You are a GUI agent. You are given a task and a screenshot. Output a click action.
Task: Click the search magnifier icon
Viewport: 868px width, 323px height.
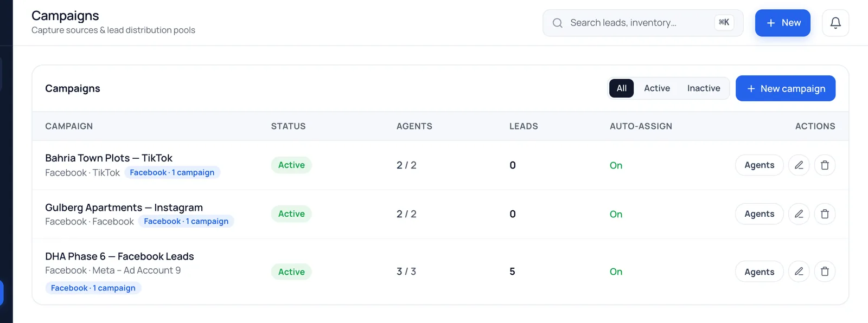click(x=557, y=23)
